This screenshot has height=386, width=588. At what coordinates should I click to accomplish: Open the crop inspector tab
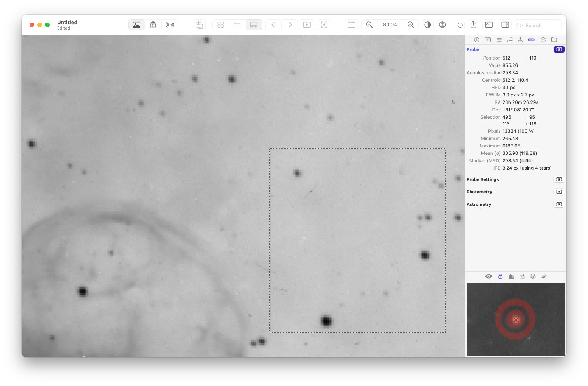(x=510, y=40)
